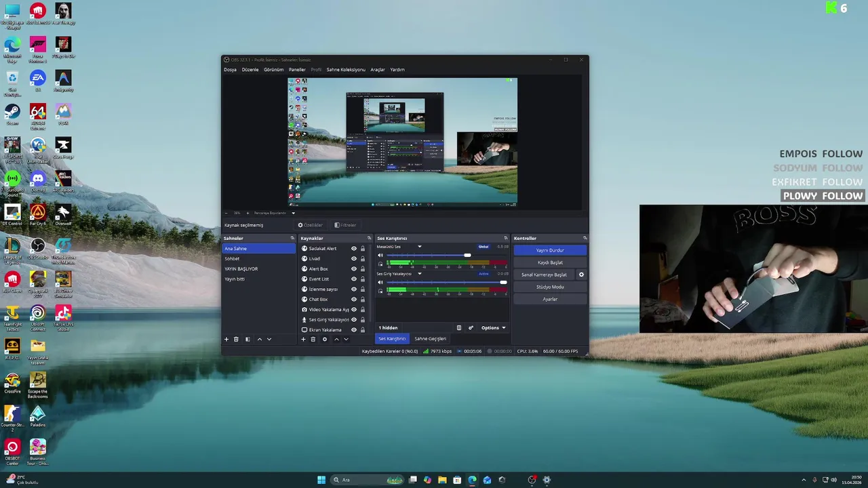Mute Ses Giriş Yakalayıcısı with its speaker icon
This screenshot has width=868, height=488.
(380, 282)
